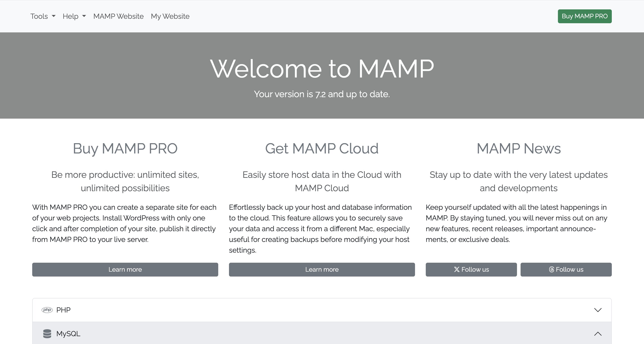The width and height of the screenshot is (644, 344).
Task: Go to My Website link
Action: (x=170, y=16)
